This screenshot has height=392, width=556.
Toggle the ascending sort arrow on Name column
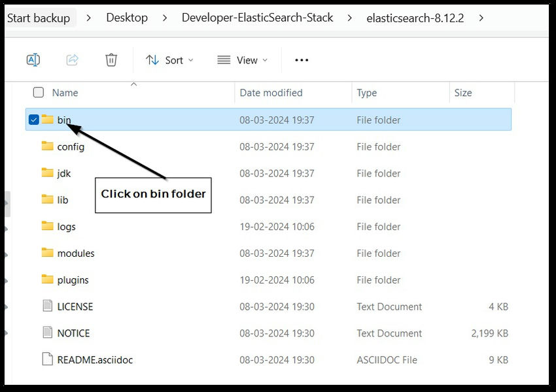click(x=133, y=84)
